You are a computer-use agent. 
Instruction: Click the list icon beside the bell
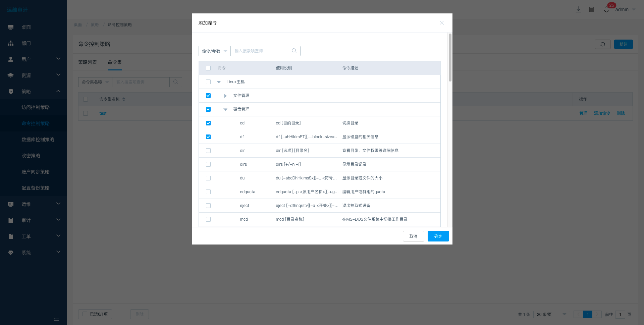591,9
